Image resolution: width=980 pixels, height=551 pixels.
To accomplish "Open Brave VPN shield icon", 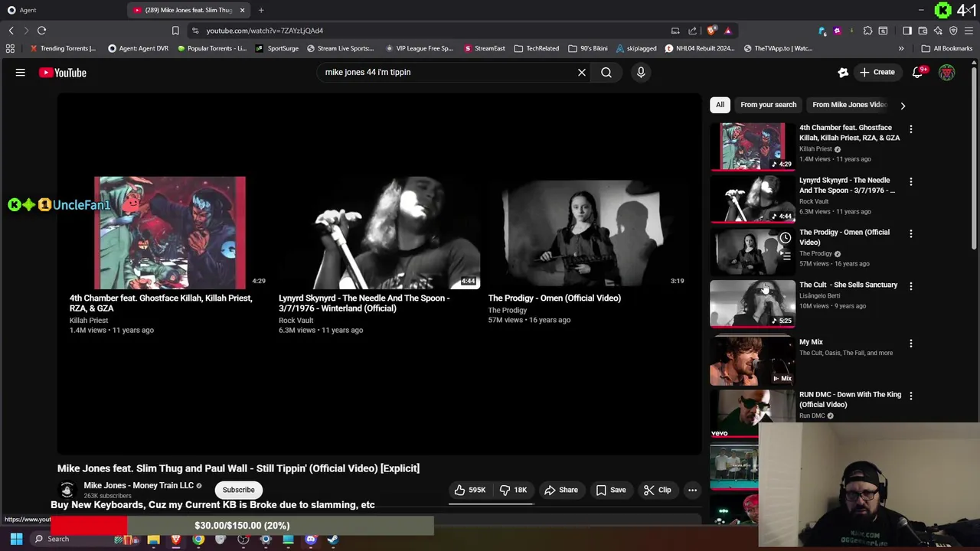I will 953,31.
